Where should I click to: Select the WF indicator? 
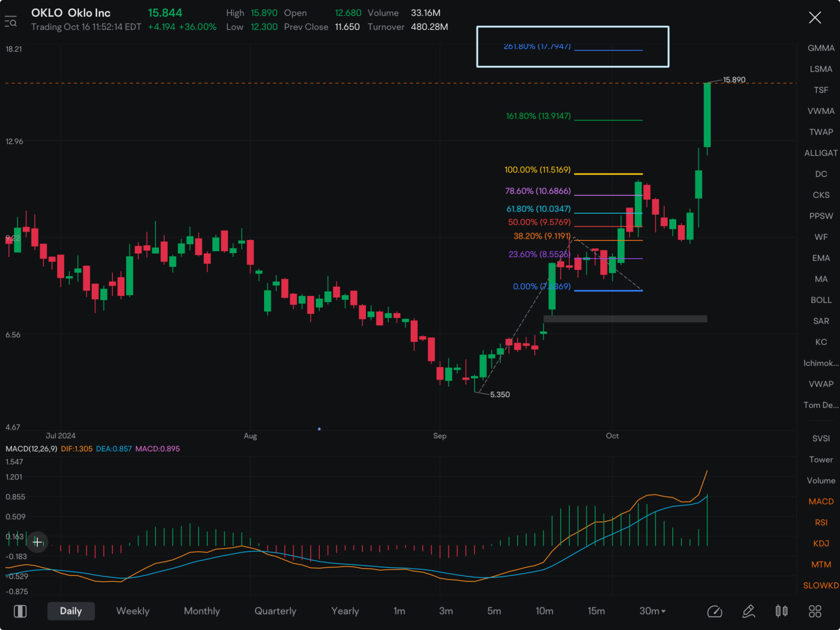coord(821,237)
